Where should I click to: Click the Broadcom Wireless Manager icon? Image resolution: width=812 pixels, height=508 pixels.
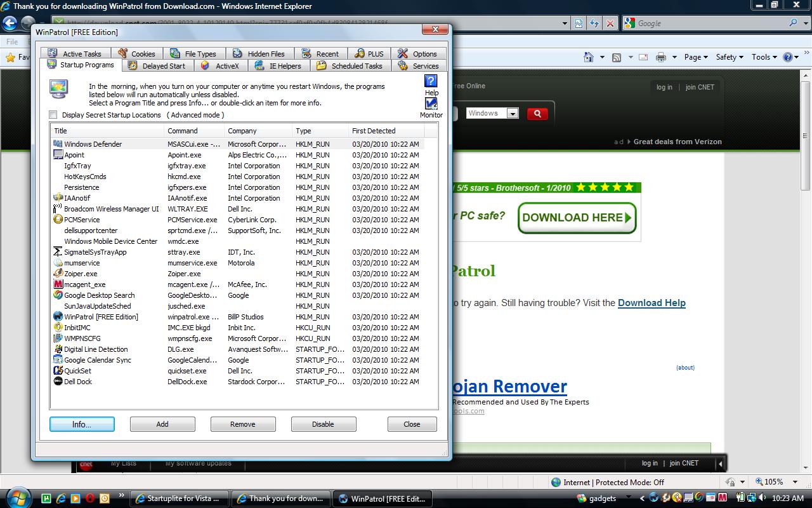pos(58,209)
